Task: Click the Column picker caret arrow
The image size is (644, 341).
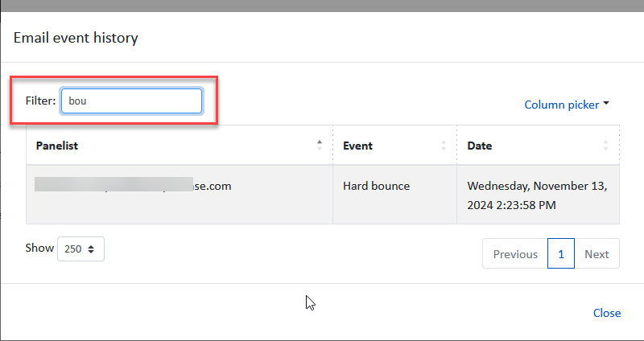Action: (606, 104)
